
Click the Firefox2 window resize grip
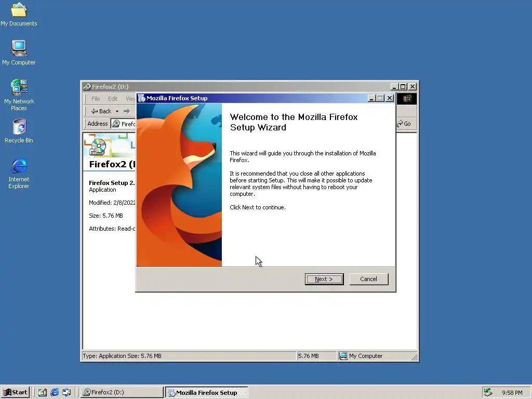click(x=414, y=357)
